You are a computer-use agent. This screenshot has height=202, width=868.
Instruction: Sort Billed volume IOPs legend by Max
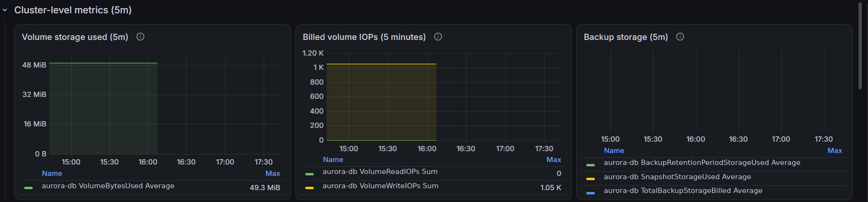[554, 160]
